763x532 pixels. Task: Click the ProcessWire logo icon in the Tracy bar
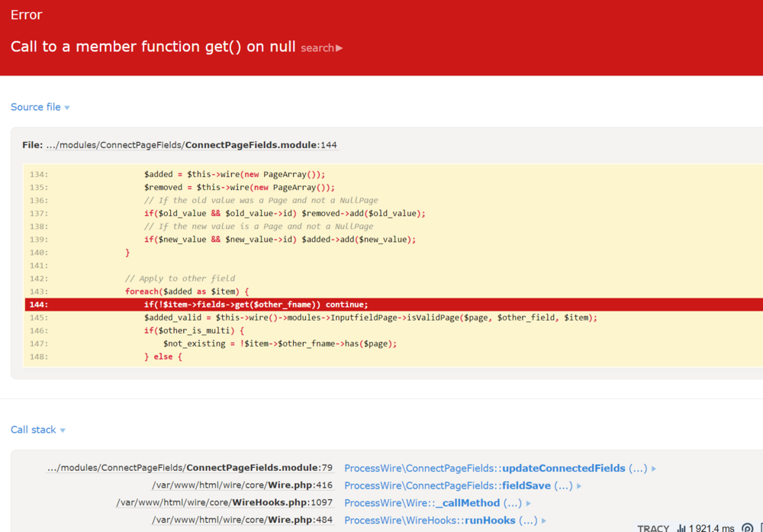tap(746, 527)
